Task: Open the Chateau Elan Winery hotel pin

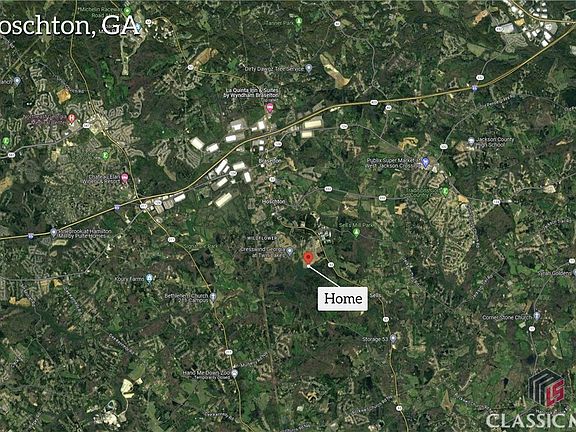Action: pos(125,179)
